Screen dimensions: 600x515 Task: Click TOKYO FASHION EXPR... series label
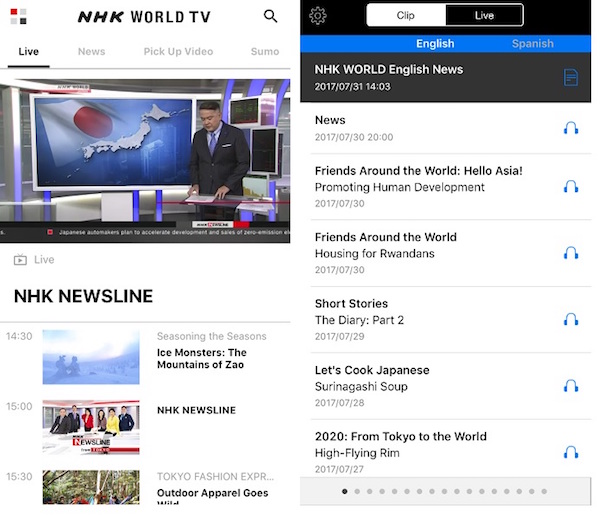point(215,476)
